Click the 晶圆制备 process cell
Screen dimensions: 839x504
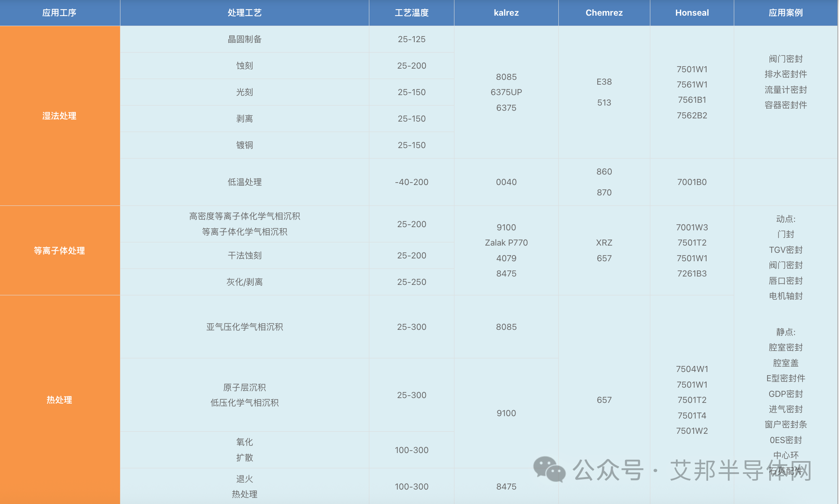244,39
